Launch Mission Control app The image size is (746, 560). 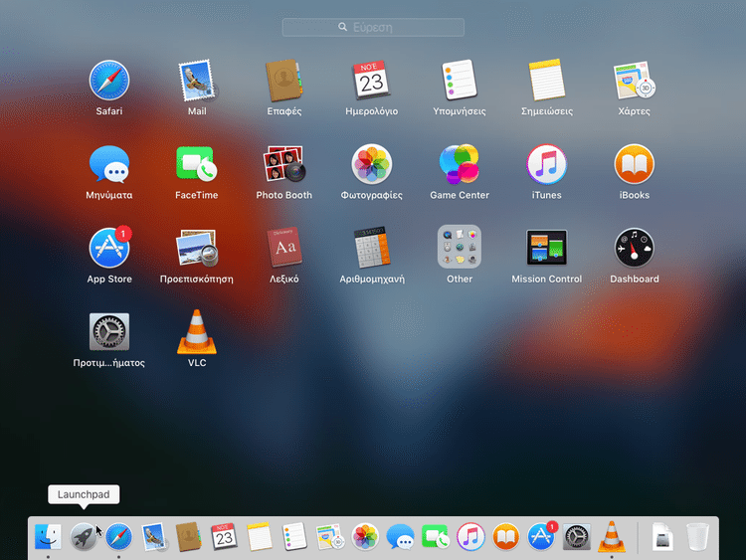[547, 248]
